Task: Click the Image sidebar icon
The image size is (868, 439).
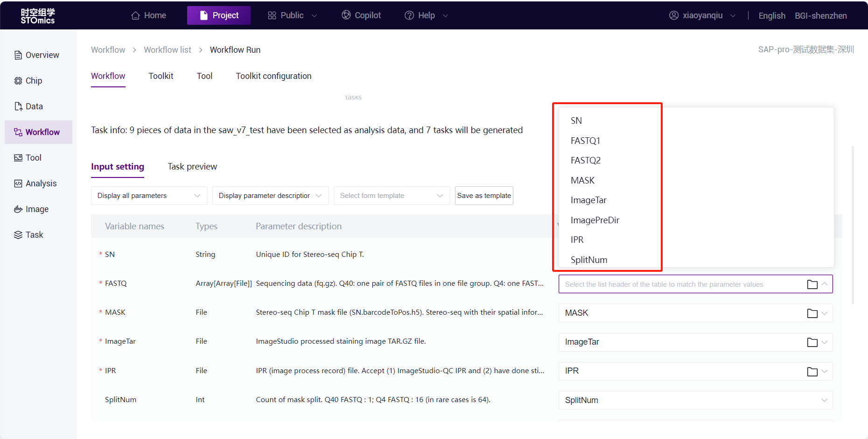Action: 18,209
